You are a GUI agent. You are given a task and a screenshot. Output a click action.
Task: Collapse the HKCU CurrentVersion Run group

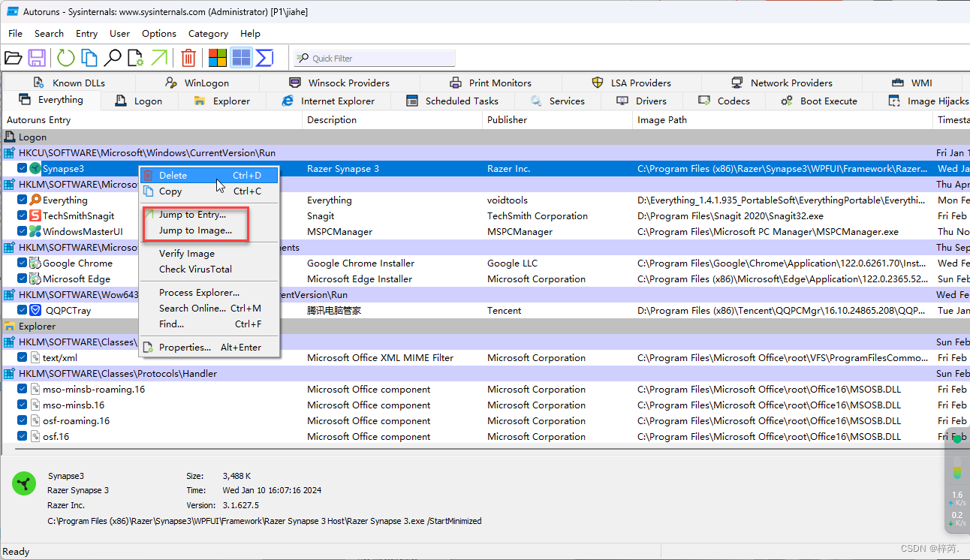coord(8,152)
